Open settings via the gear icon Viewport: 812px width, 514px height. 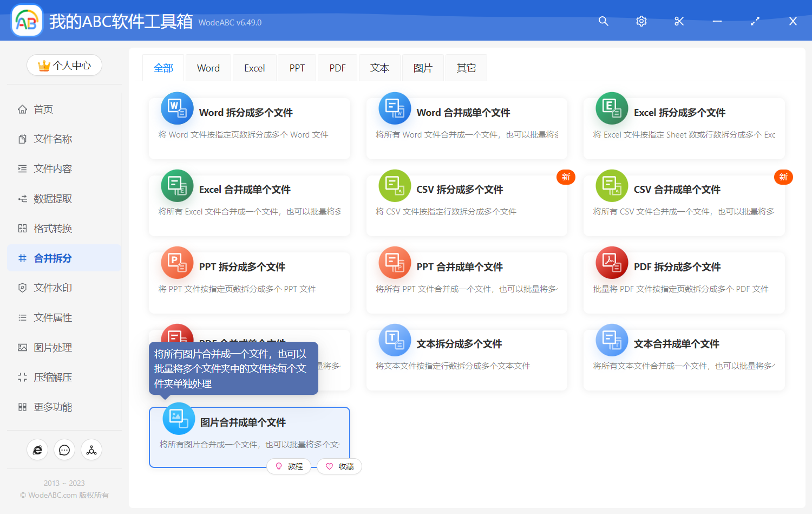(x=641, y=21)
